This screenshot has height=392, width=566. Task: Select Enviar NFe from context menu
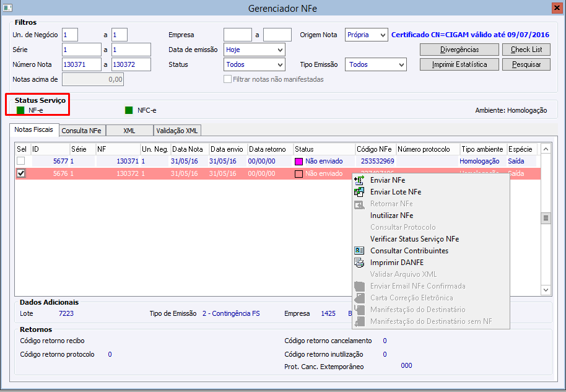[x=388, y=180]
